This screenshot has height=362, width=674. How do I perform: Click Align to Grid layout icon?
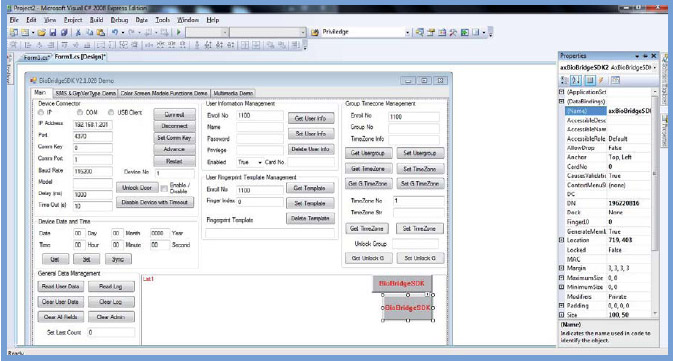coord(14,45)
